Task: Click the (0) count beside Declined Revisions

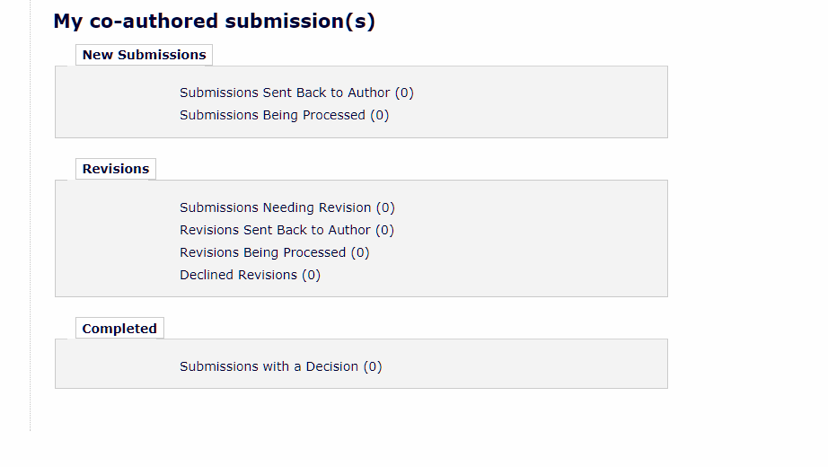Action: (311, 275)
